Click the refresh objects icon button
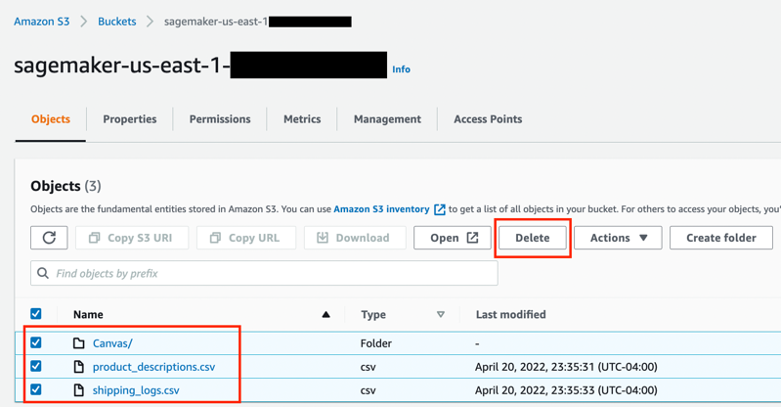The width and height of the screenshot is (781, 408). (49, 238)
